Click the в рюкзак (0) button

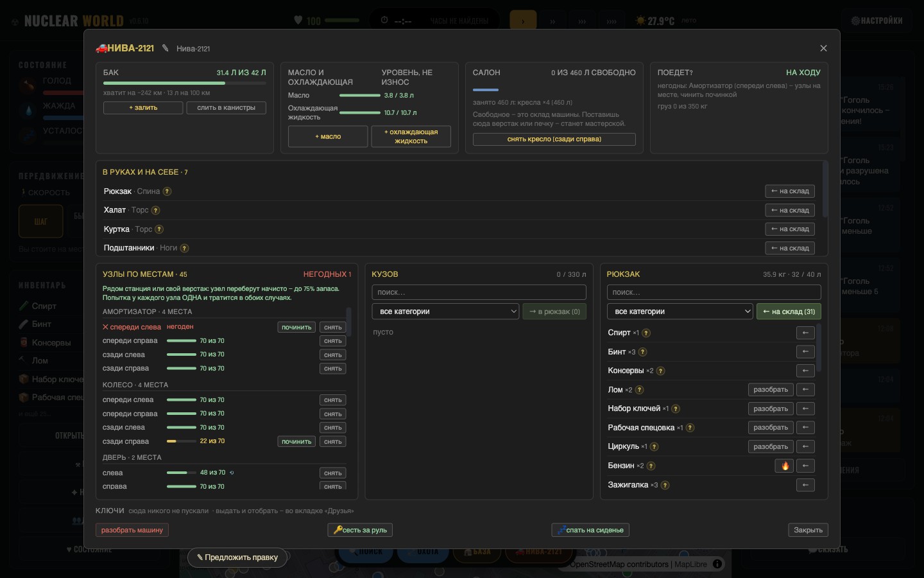(x=554, y=311)
